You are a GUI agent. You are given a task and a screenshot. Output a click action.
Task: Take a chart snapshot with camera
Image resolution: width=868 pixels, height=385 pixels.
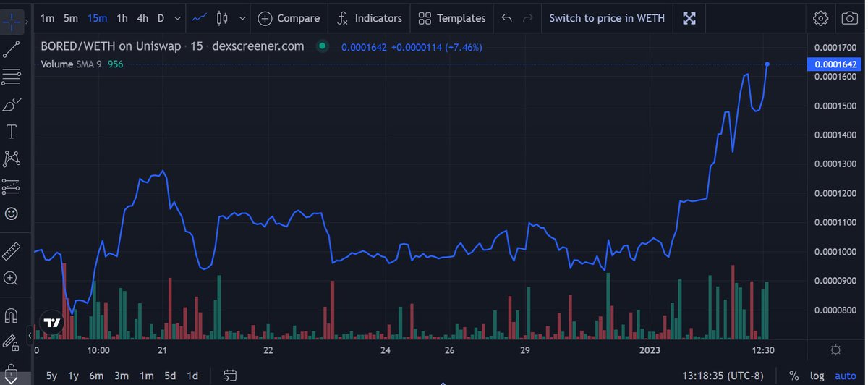849,18
